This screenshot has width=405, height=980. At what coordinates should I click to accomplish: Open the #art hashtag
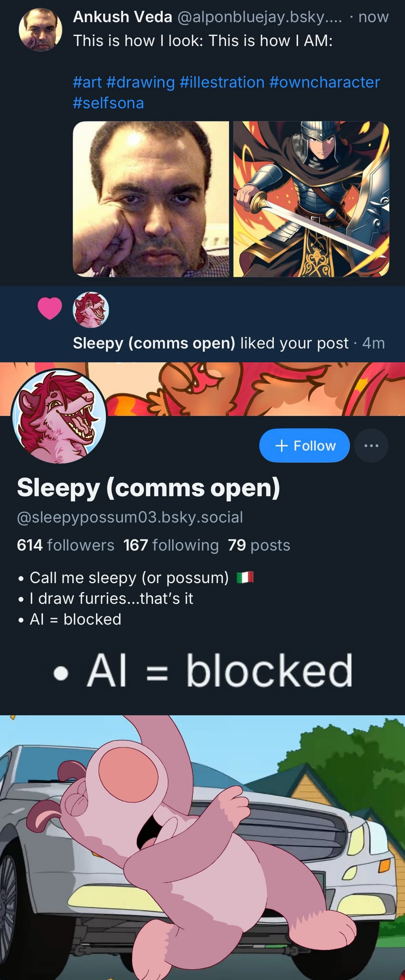[x=87, y=82]
